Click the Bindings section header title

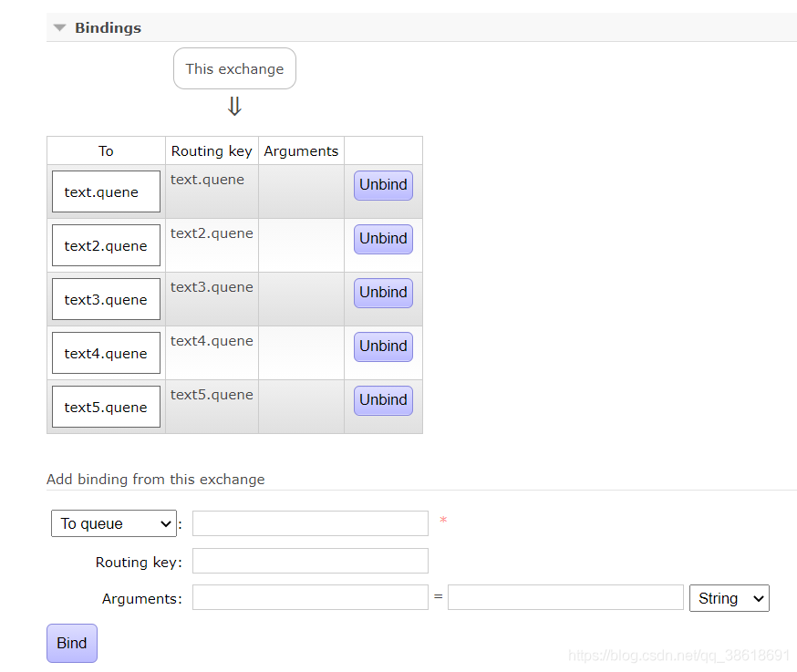[108, 28]
